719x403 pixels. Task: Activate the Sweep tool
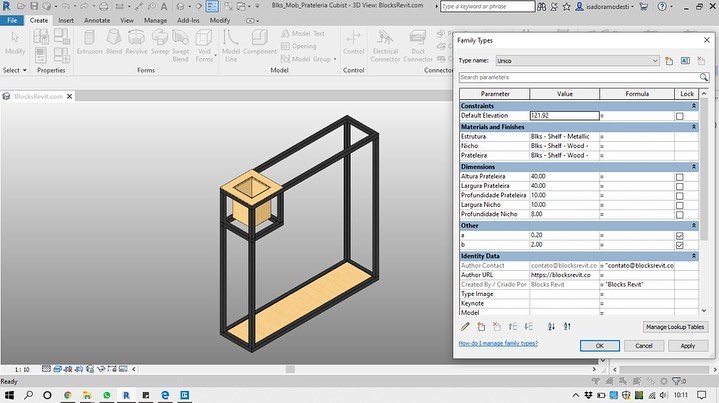point(160,42)
